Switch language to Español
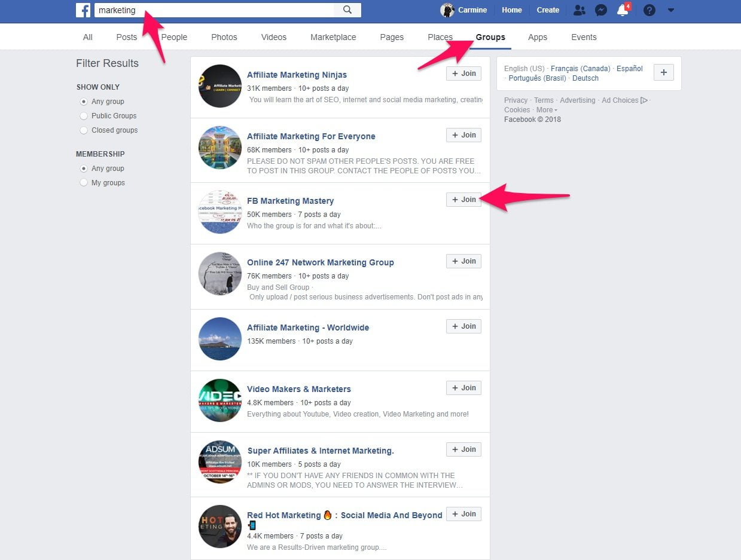 (x=630, y=69)
